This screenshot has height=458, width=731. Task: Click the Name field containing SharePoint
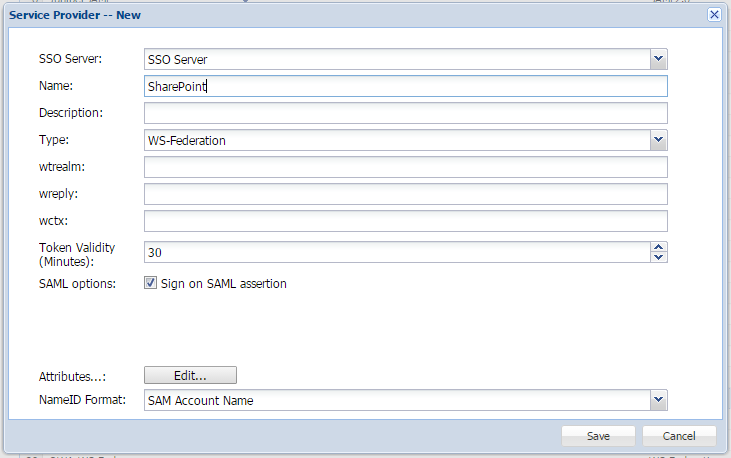405,86
